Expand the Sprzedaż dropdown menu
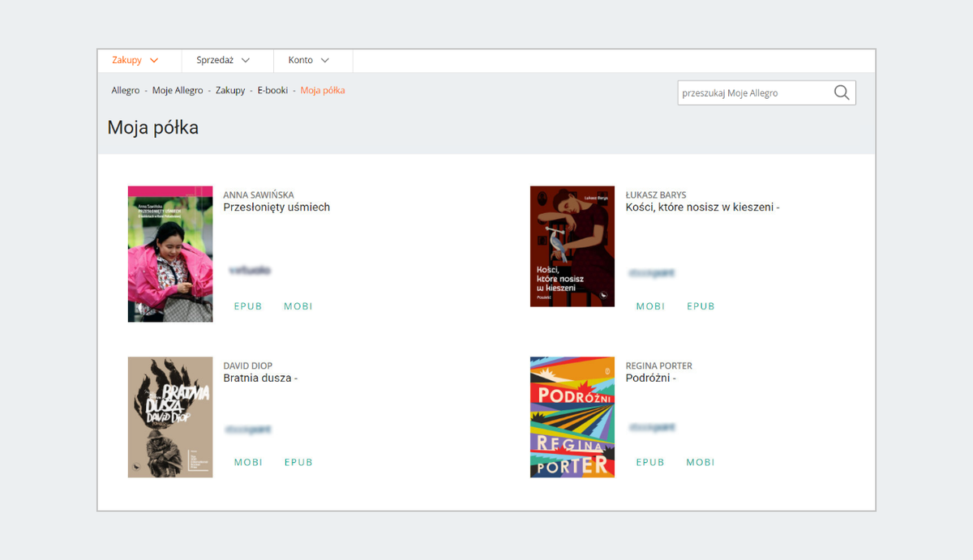This screenshot has width=973, height=560. [223, 60]
